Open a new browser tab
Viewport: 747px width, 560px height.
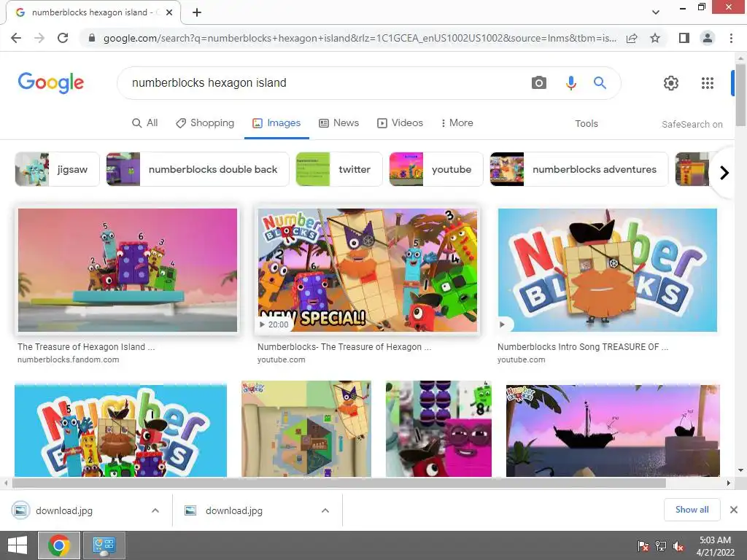[x=197, y=12]
